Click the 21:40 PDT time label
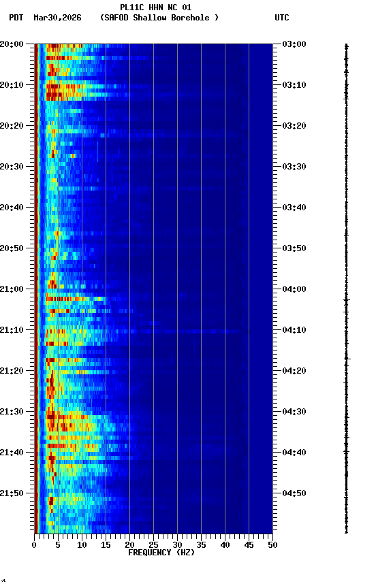This screenshot has width=376, height=588. pos(12,453)
